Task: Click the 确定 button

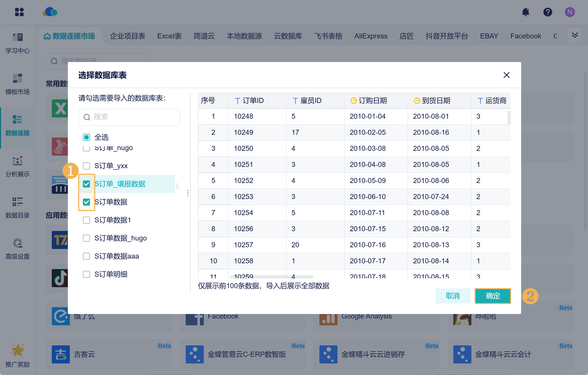Action: point(493,296)
